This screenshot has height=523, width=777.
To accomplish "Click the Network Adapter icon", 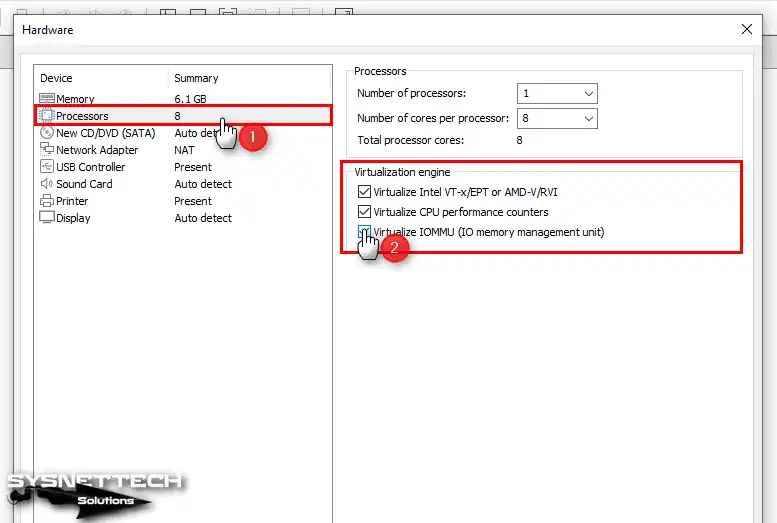I will [x=47, y=149].
